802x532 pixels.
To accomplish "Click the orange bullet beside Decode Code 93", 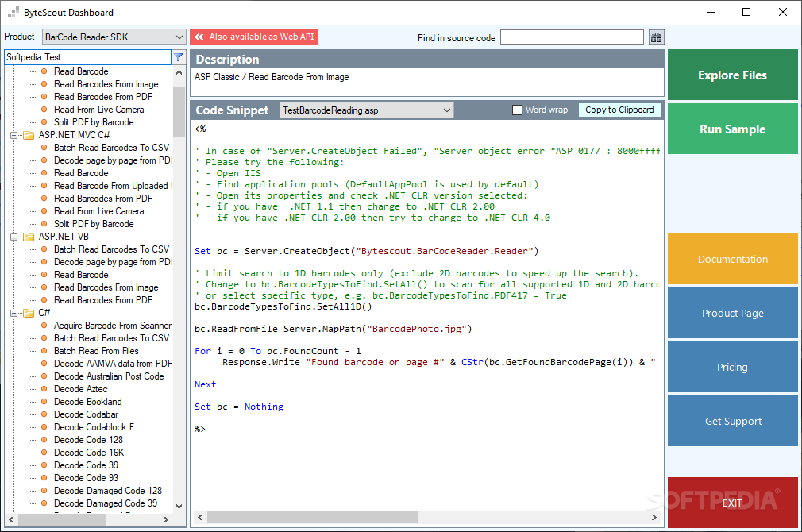I will click(x=44, y=478).
